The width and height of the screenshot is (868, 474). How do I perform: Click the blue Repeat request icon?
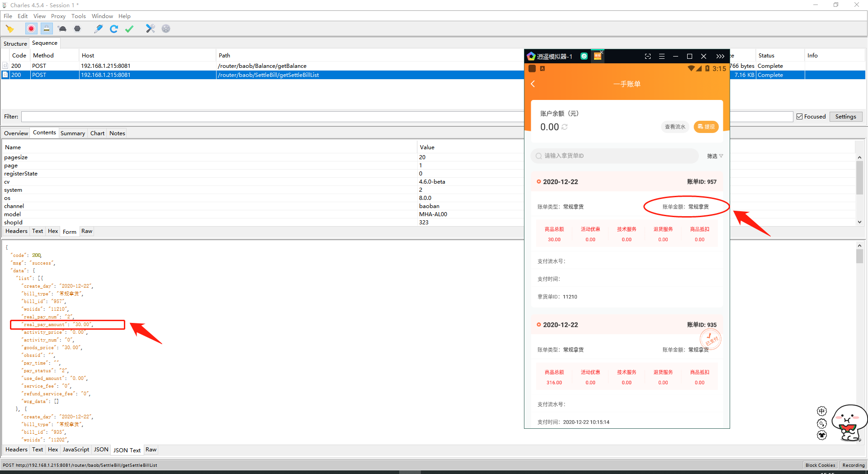tap(114, 29)
